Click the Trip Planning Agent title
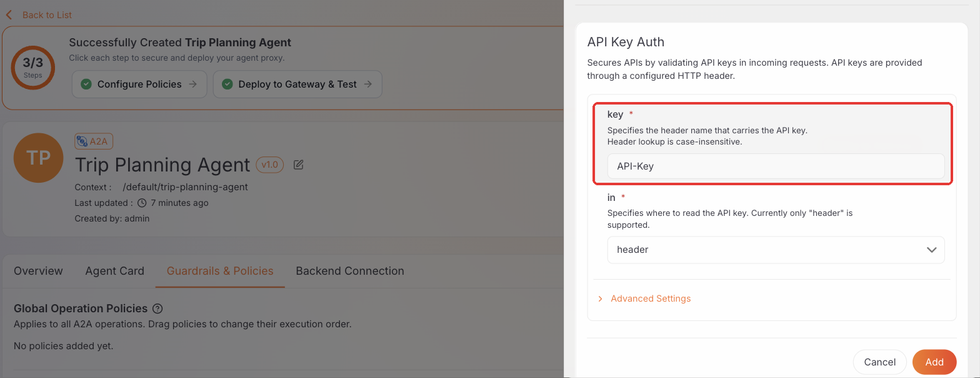Image resolution: width=980 pixels, height=378 pixels. (x=162, y=165)
